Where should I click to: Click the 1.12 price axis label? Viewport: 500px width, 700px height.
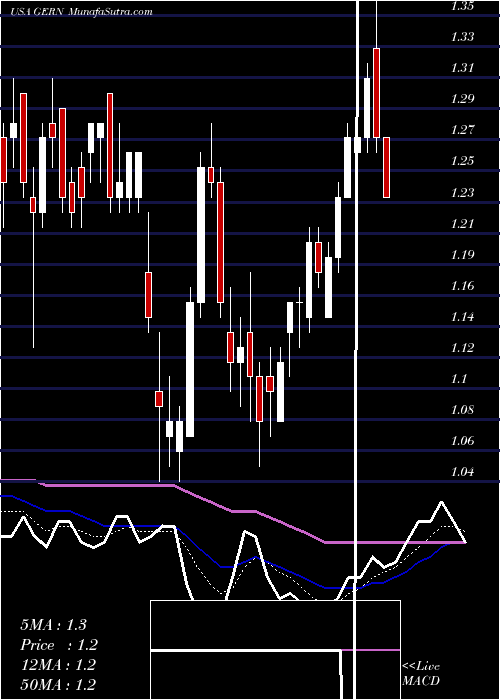coord(462,347)
